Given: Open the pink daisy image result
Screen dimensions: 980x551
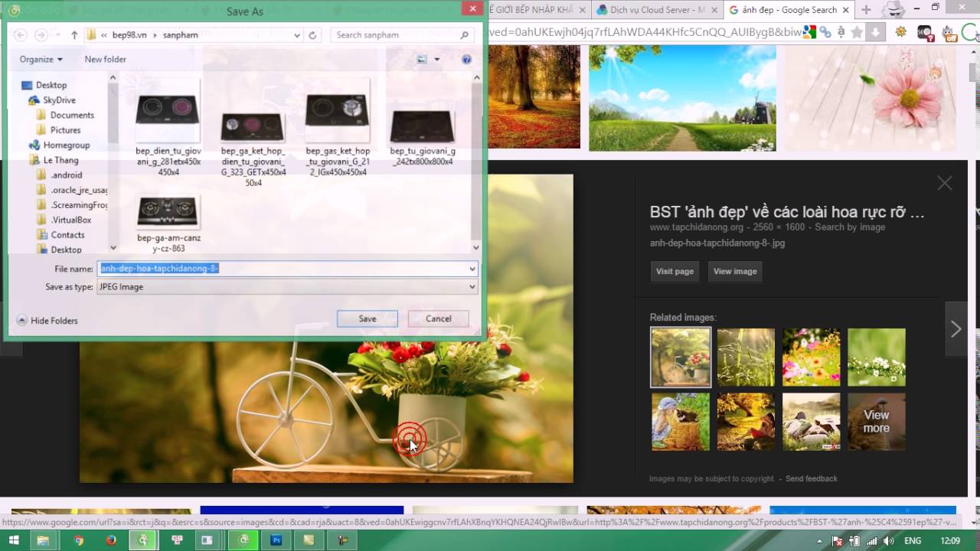Looking at the screenshot, I should [x=870, y=97].
